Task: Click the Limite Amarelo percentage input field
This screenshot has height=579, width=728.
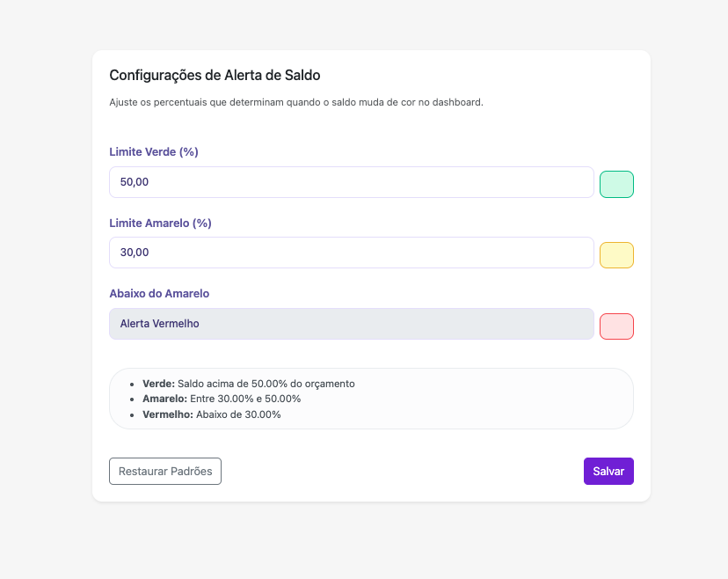Action: 351,253
